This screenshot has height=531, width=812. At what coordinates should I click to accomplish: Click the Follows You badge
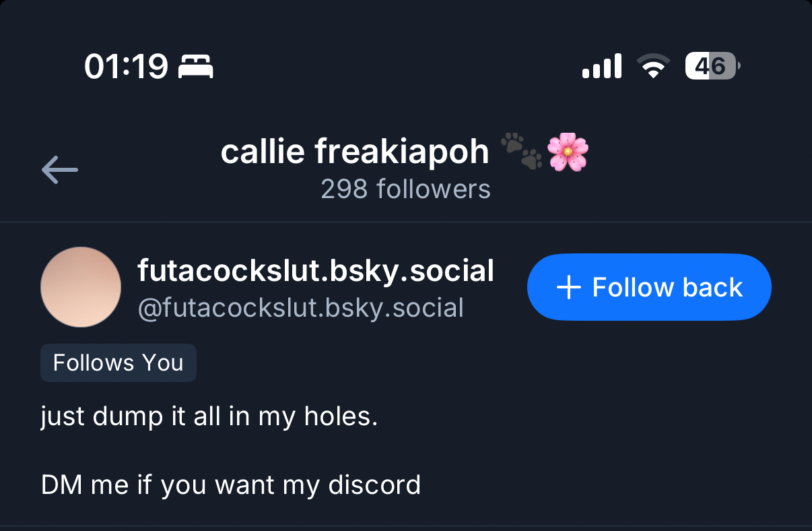coord(119,363)
